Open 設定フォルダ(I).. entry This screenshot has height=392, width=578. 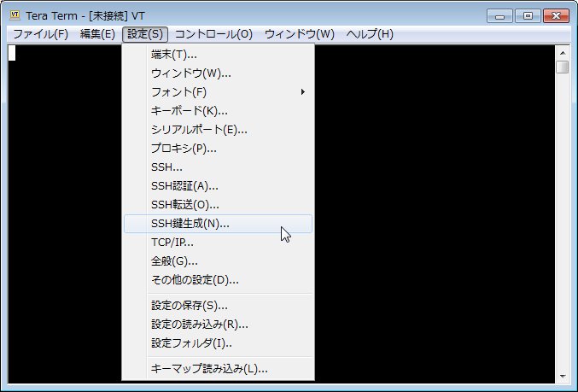tap(219, 343)
